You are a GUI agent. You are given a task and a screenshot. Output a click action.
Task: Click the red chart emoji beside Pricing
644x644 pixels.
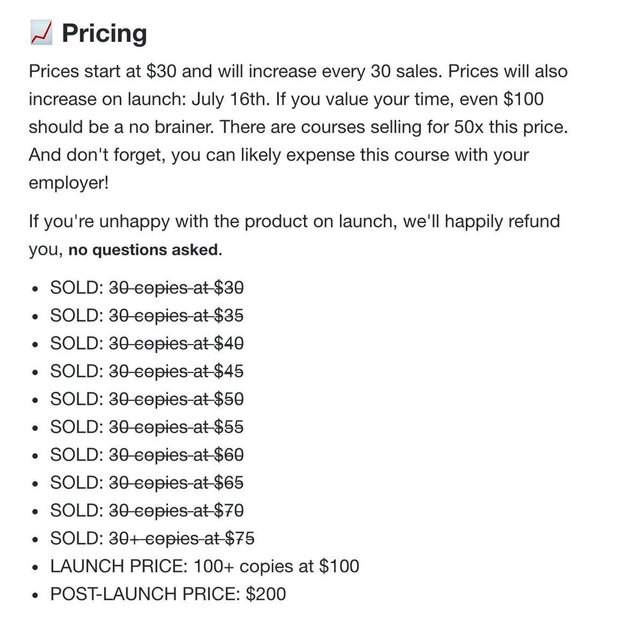coord(41,33)
